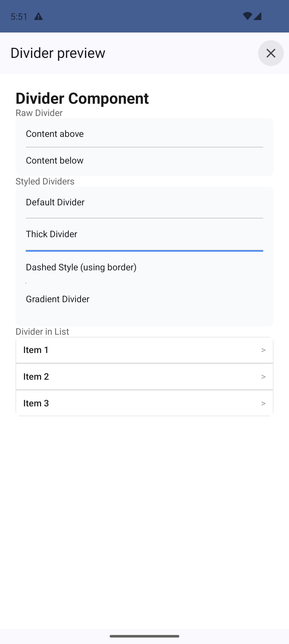The height and width of the screenshot is (644, 289).
Task: Expand Item 3 chevron arrow
Action: (x=263, y=403)
